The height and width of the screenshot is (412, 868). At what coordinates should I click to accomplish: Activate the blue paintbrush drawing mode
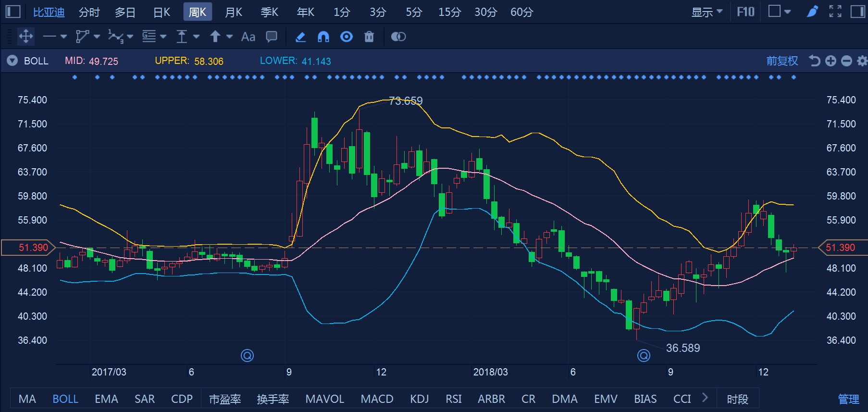[x=812, y=12]
